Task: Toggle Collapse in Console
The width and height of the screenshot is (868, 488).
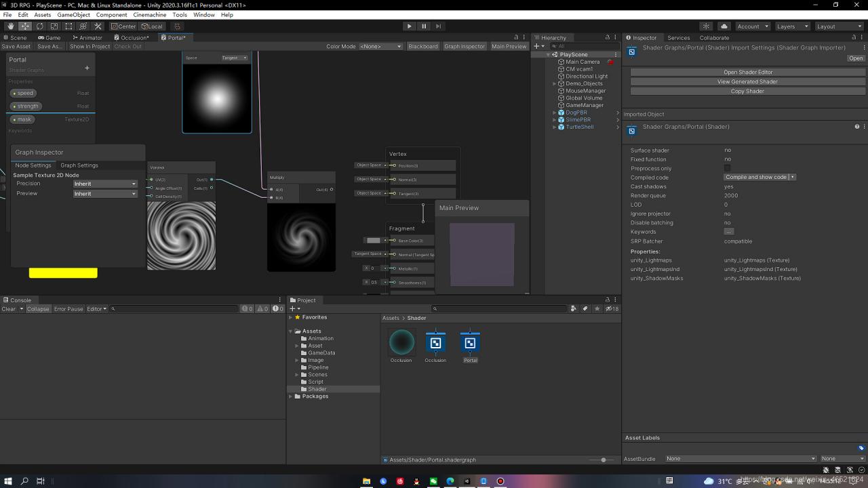Action: tap(38, 308)
